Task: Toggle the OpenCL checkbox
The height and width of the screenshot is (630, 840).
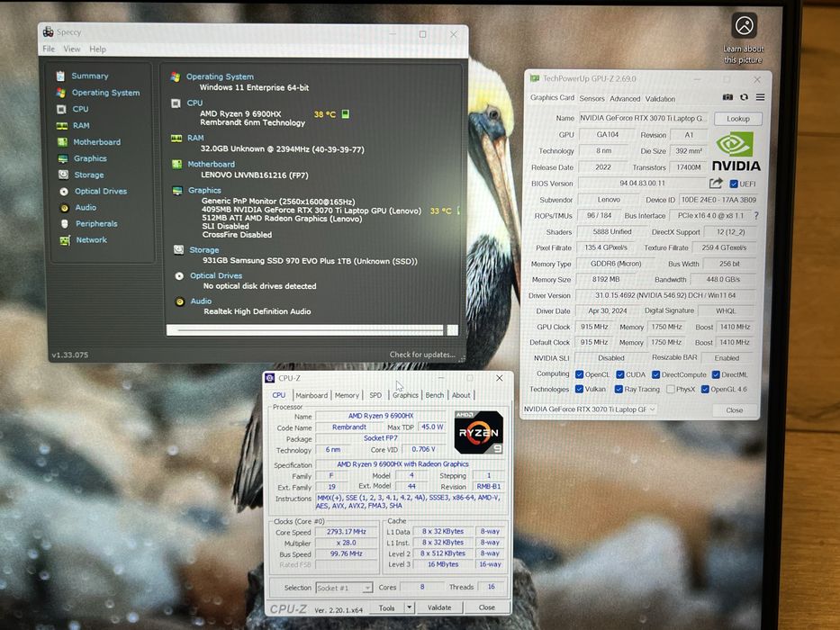Action: point(579,374)
